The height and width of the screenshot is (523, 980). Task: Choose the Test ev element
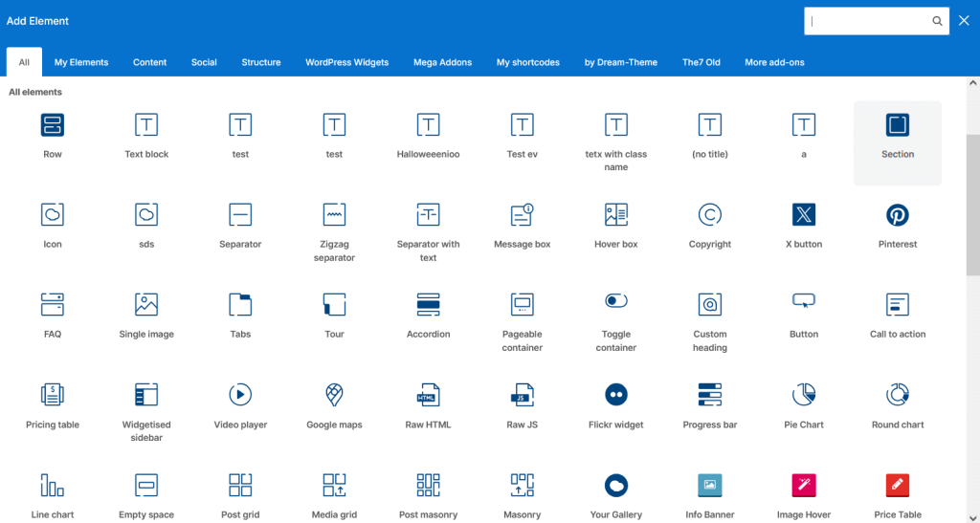point(522,136)
